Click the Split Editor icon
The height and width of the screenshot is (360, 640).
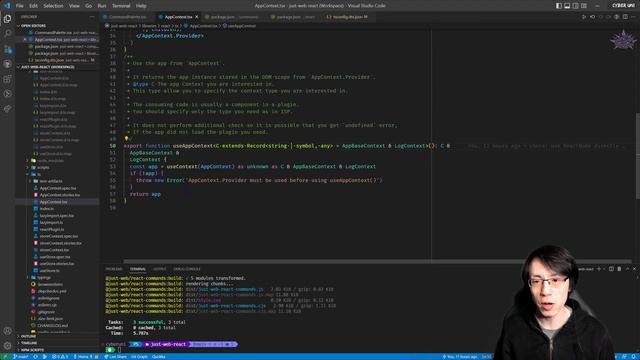pyautogui.click(x=625, y=17)
